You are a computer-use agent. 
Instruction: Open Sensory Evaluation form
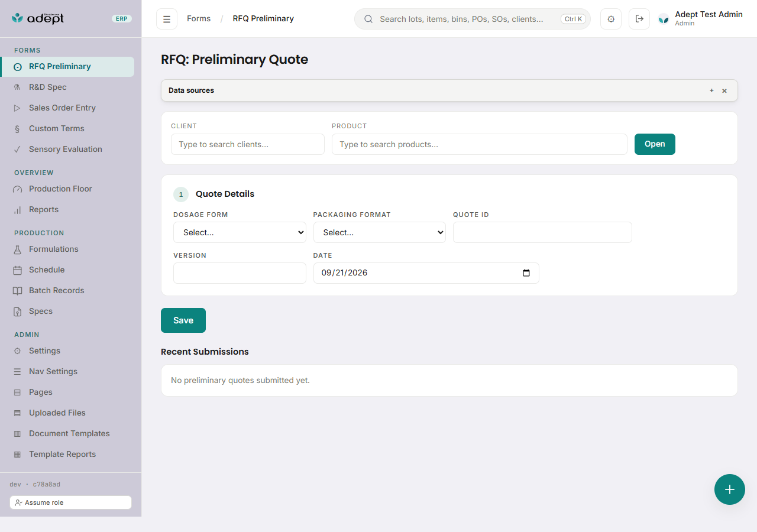67,150
